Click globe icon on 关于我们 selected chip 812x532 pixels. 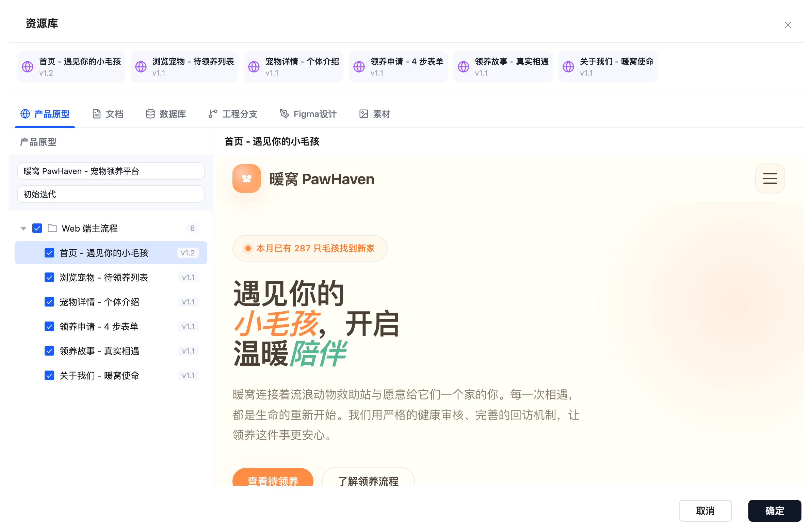click(x=568, y=67)
